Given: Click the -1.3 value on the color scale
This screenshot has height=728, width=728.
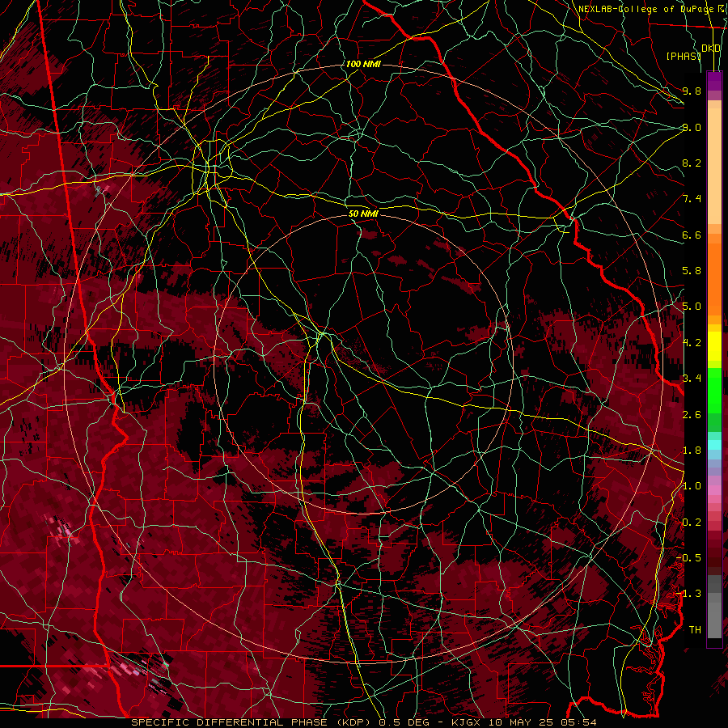Looking at the screenshot, I should pyautogui.click(x=689, y=594).
